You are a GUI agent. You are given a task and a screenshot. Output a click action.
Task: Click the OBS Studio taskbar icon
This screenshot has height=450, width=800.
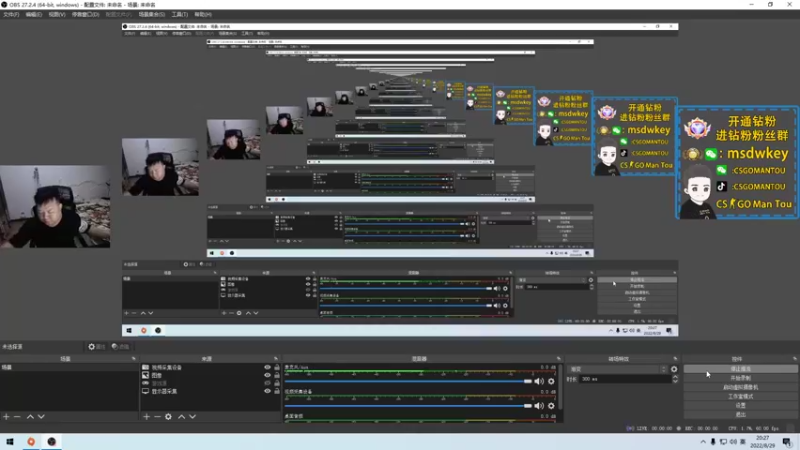(52, 442)
